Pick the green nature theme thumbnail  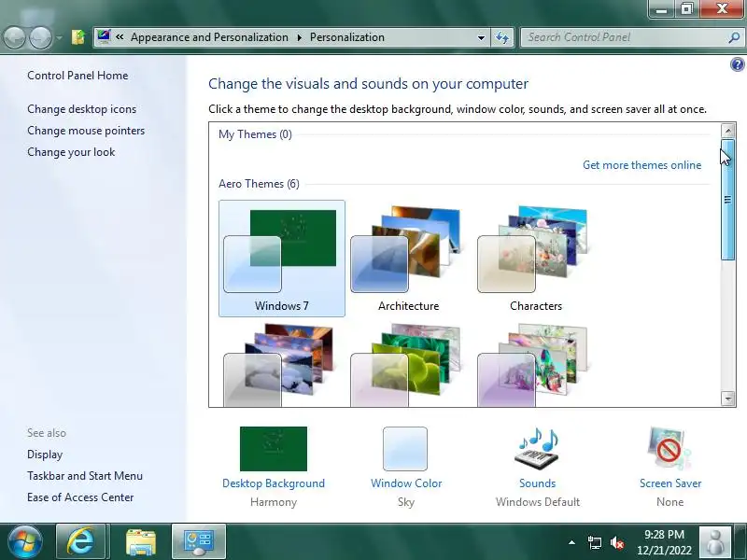point(408,365)
